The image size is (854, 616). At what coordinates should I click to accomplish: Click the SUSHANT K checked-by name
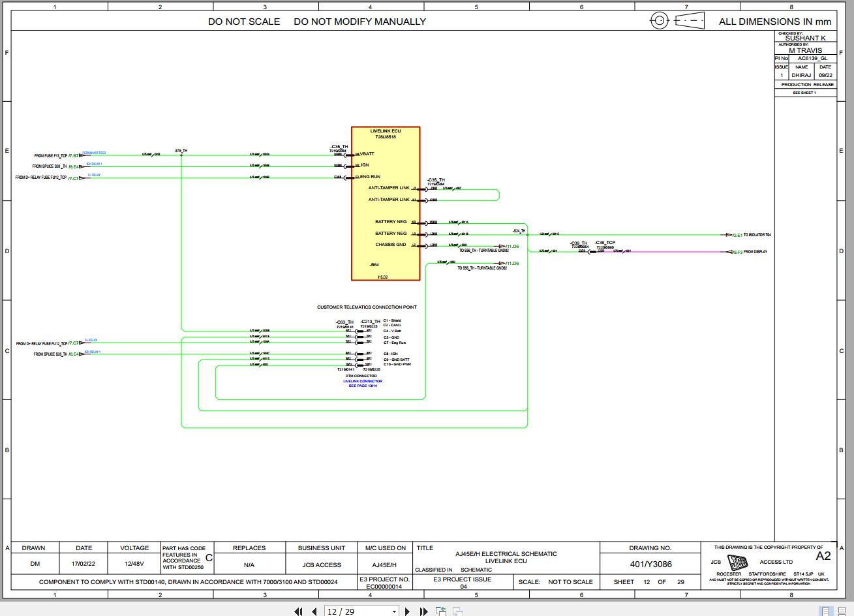click(805, 38)
